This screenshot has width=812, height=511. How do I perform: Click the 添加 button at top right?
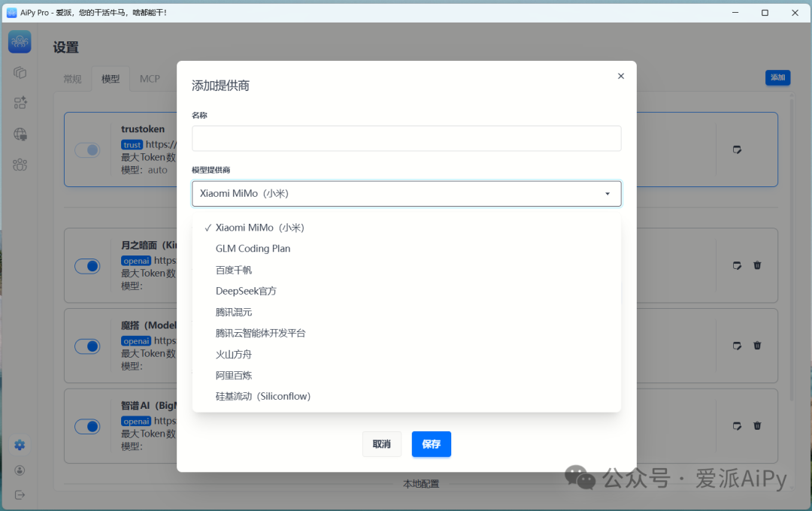click(x=778, y=77)
